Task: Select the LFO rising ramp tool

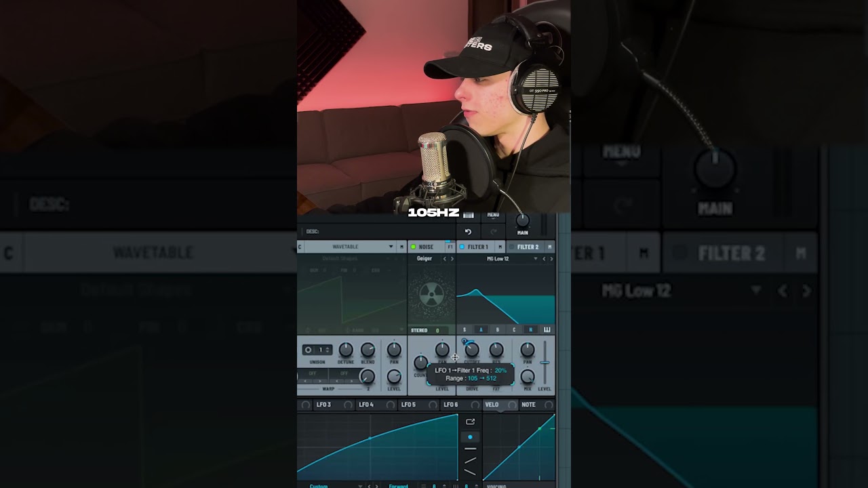Action: 470,460
